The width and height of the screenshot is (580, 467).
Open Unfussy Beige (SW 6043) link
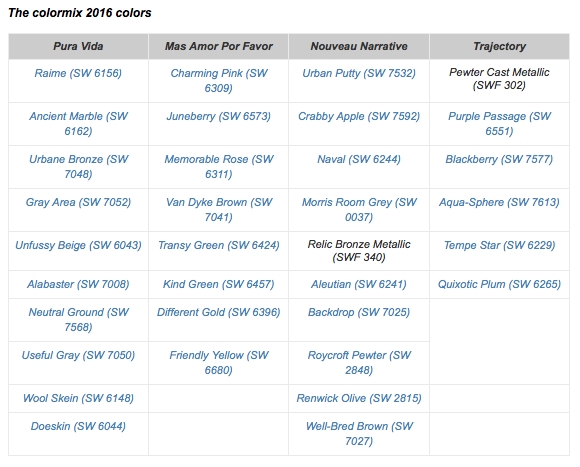78,245
